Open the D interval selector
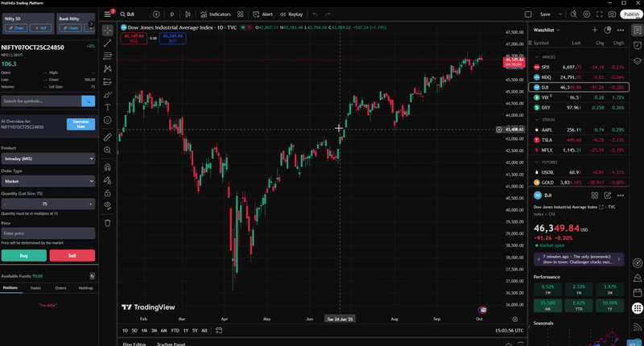 (172, 14)
